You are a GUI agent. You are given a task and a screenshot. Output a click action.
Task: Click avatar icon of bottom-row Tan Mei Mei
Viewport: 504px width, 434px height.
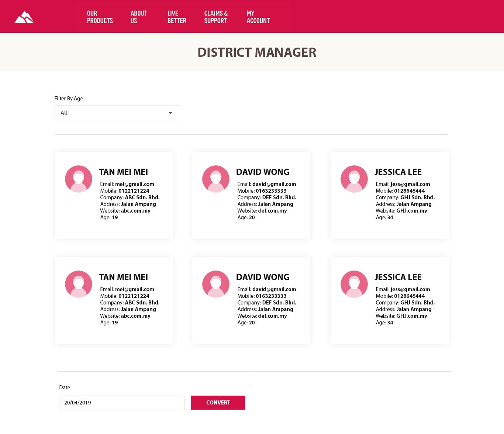coord(79,284)
